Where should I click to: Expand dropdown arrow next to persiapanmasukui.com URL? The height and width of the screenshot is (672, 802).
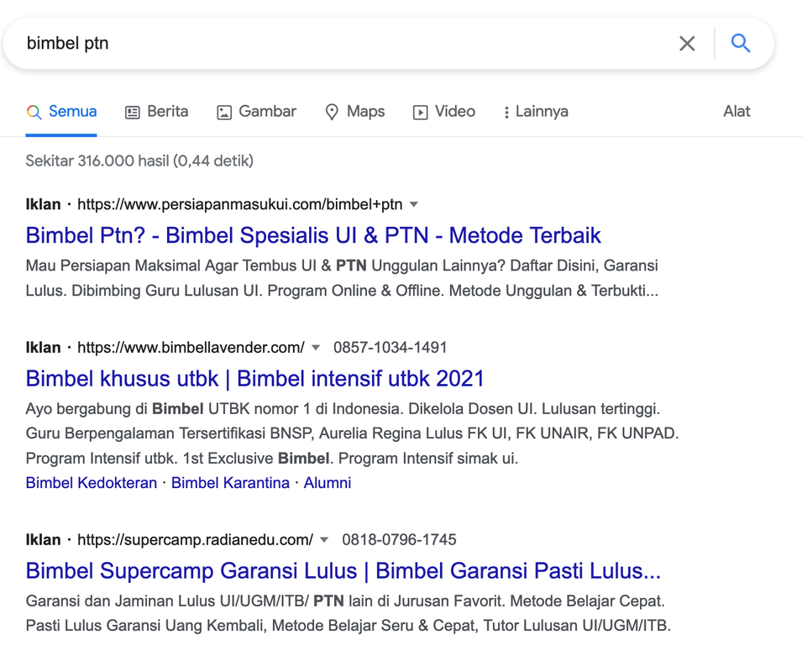coord(414,205)
